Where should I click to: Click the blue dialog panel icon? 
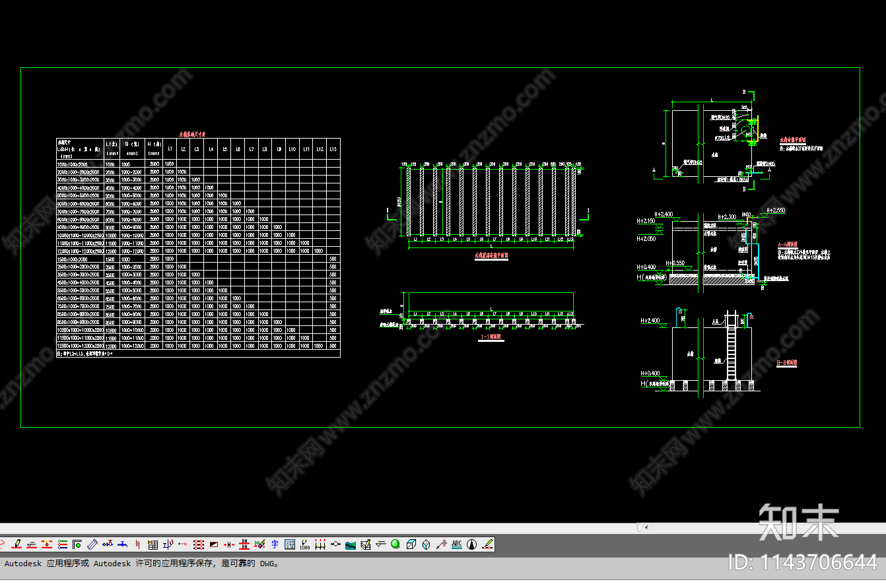coord(290,544)
